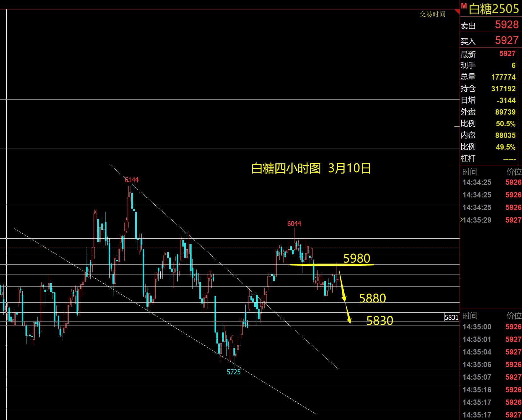Click the 白糖2505 contract title
The width and height of the screenshot is (522, 420).
pos(494,9)
